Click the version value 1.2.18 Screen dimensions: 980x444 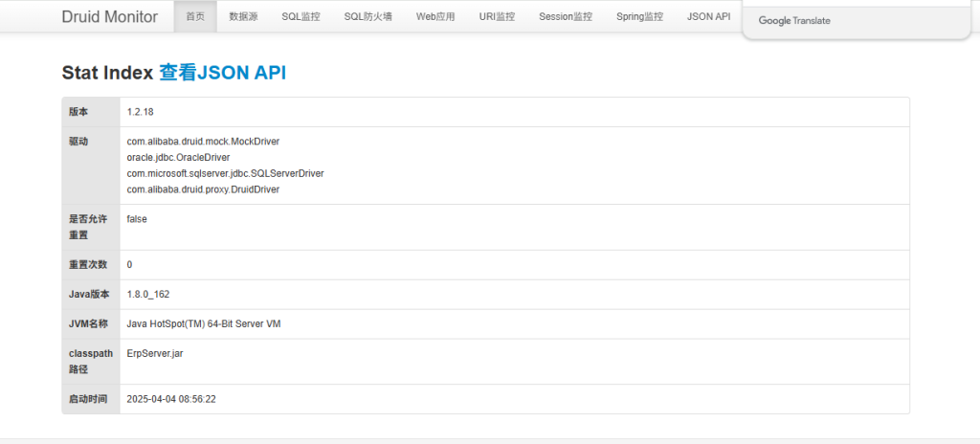pyautogui.click(x=141, y=112)
